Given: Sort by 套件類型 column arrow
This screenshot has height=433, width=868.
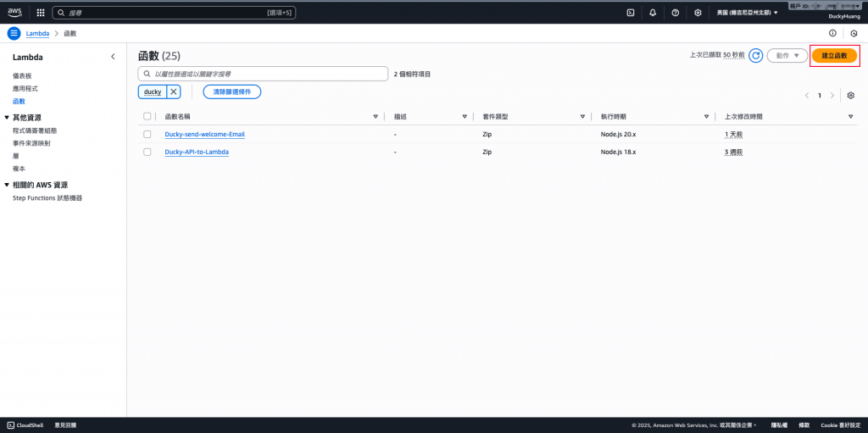Looking at the screenshot, I should pyautogui.click(x=582, y=116).
